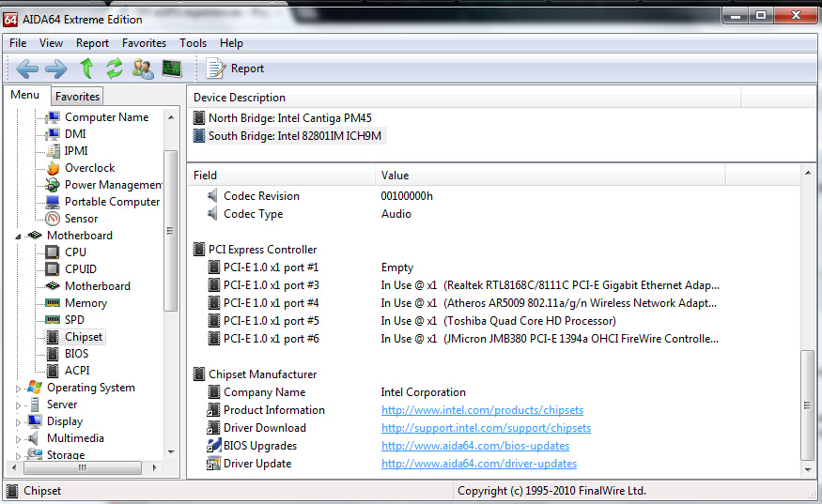
Task: Open the aida64.com bios-updates link
Action: pyautogui.click(x=475, y=446)
